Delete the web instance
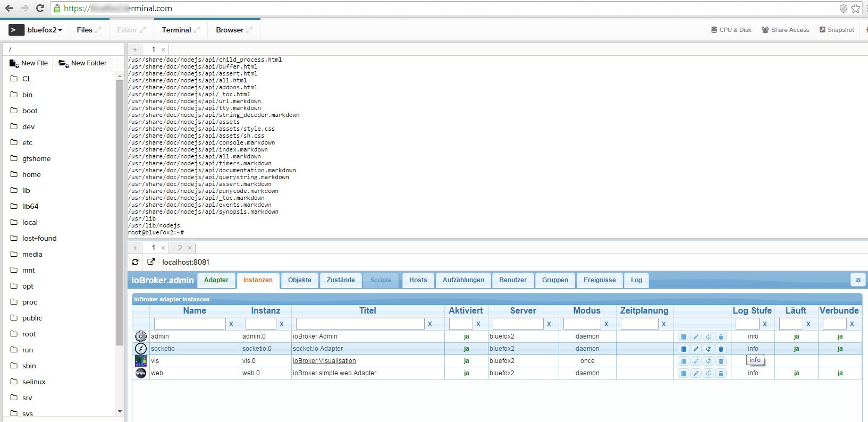 click(x=721, y=373)
